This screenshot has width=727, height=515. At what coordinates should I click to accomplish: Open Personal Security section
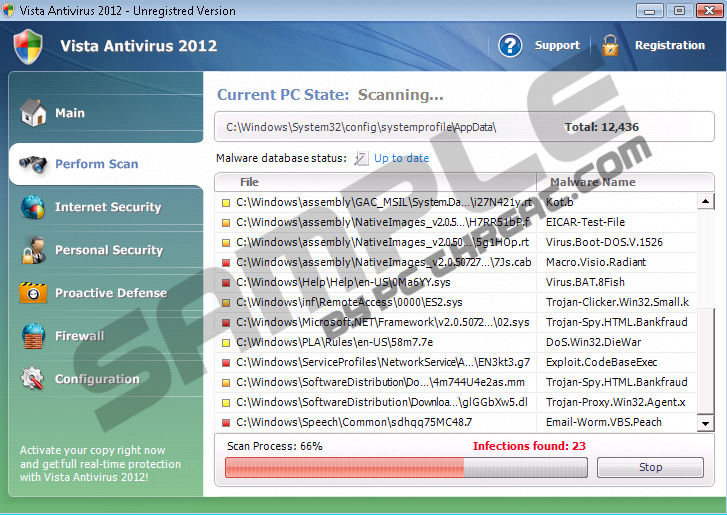[106, 250]
